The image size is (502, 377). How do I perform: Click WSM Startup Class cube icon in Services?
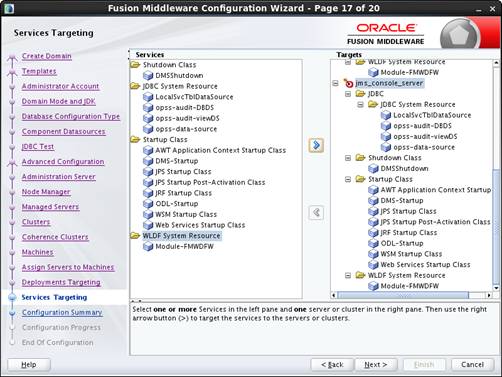(148, 214)
